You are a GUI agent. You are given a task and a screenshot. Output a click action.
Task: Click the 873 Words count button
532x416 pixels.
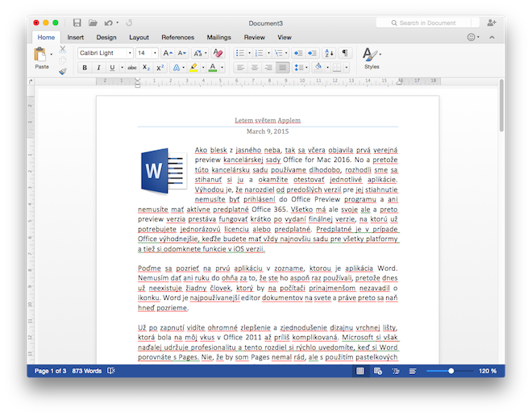86,371
